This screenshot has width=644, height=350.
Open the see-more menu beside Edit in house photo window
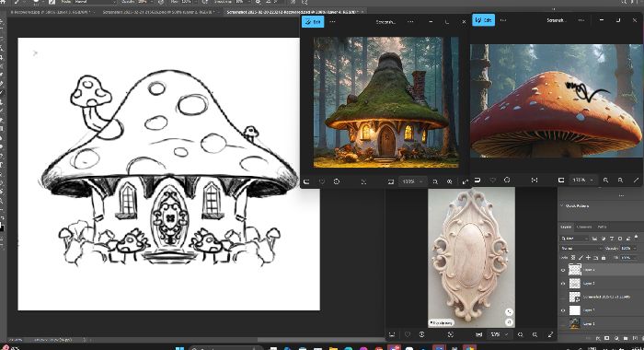coord(332,22)
